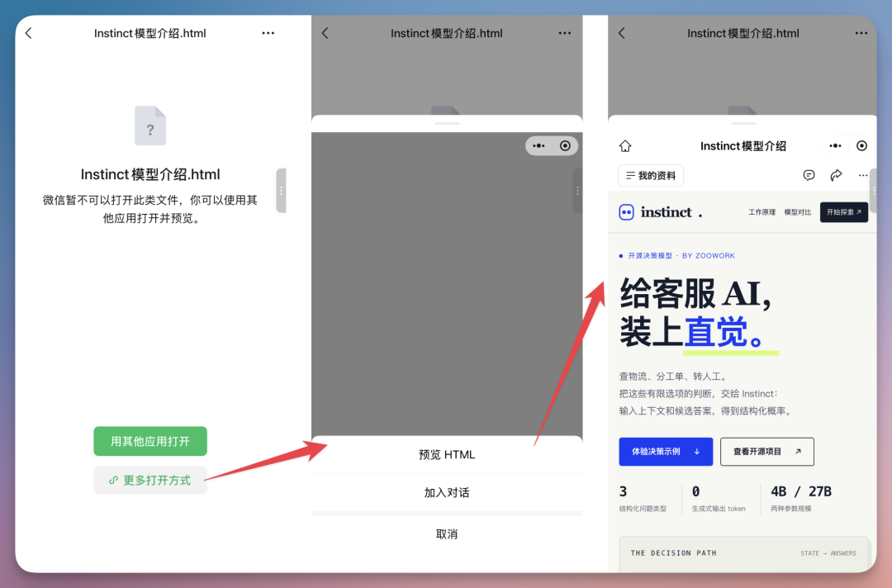Image resolution: width=892 pixels, height=588 pixels.
Task: Open the three-dot header menu in the middle screen
Action: pos(564,34)
